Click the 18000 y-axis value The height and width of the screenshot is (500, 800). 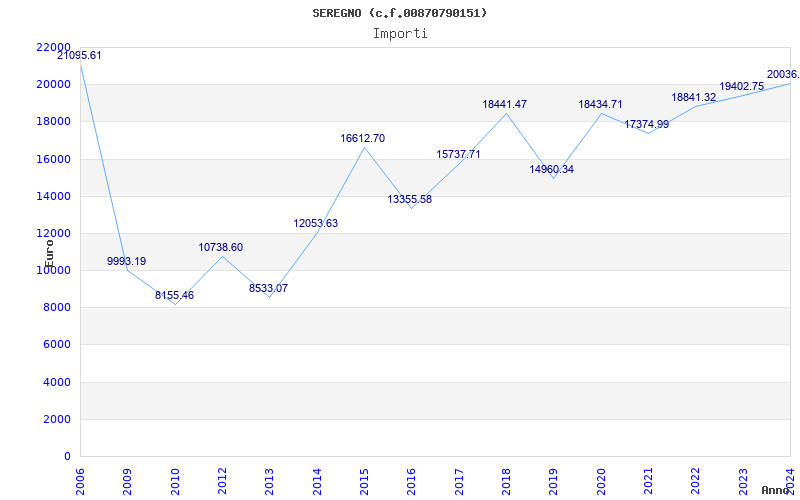[x=53, y=121]
